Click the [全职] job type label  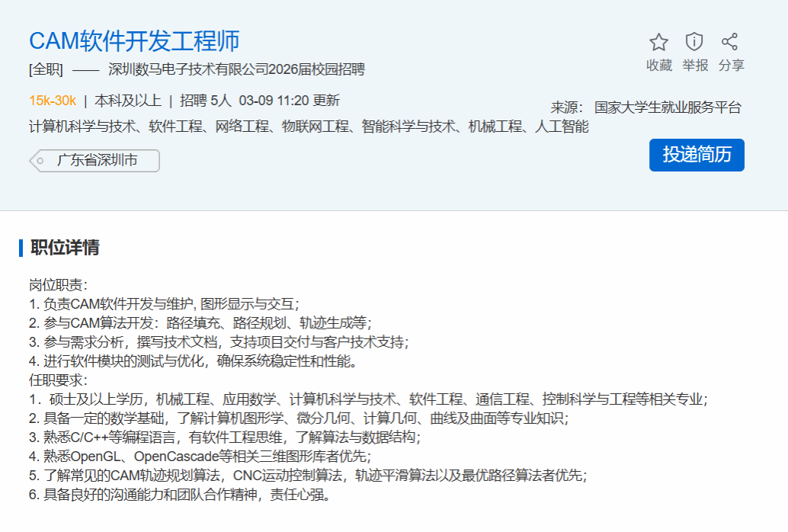[46, 70]
